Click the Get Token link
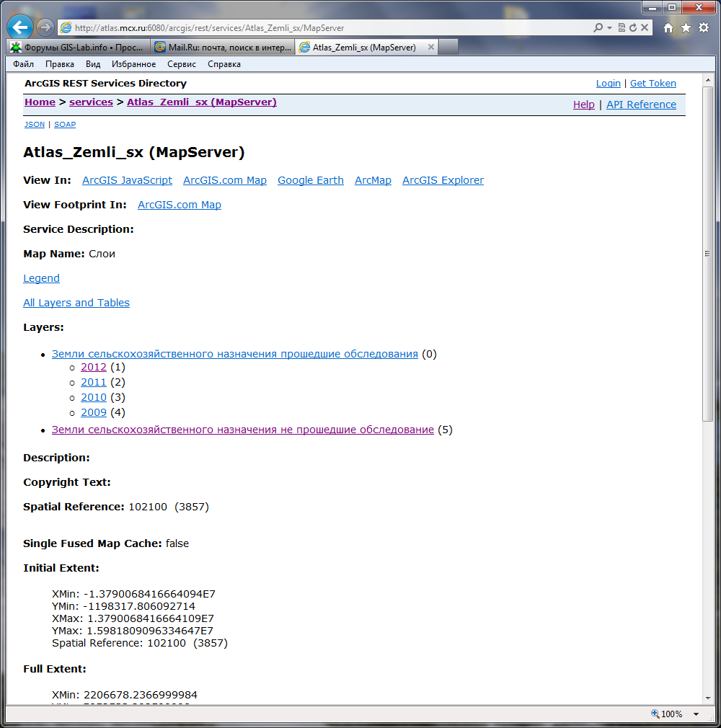 (x=653, y=83)
